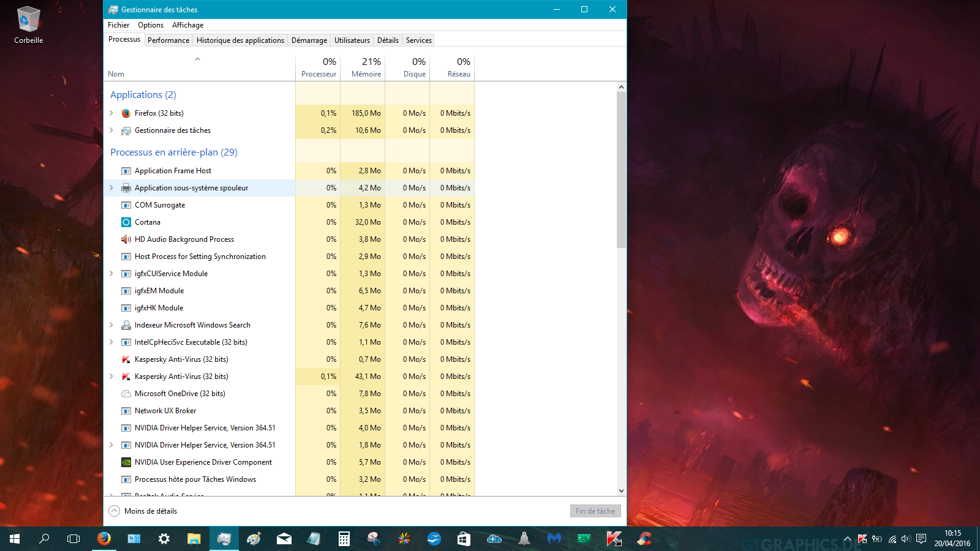The image size is (980, 551).
Task: Switch to the Performance tab
Action: [168, 40]
